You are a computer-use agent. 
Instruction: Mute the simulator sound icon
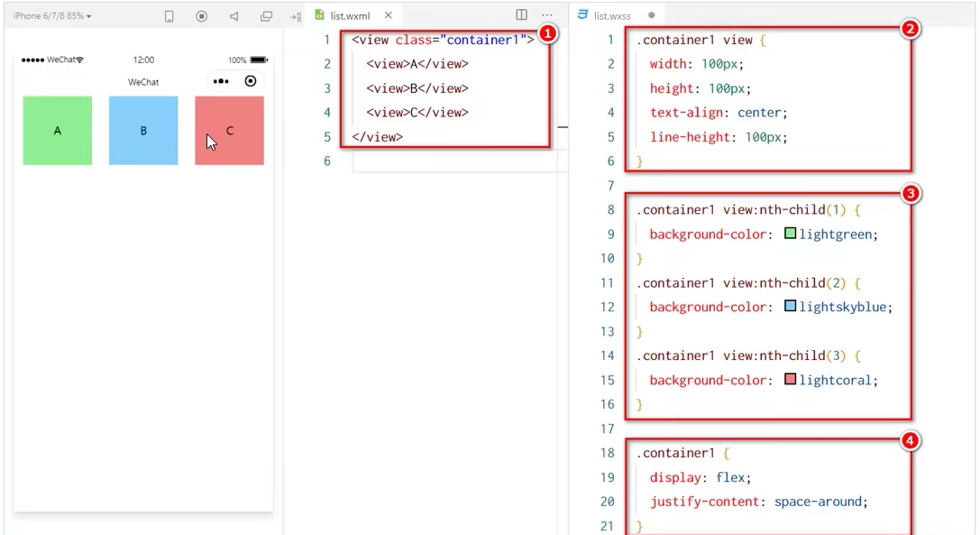click(x=234, y=16)
